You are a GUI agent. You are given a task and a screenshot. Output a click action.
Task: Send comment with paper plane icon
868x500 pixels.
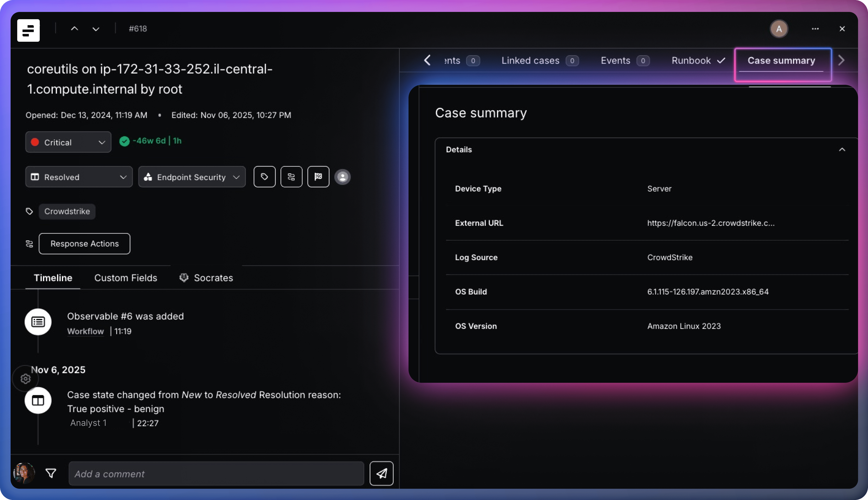(x=381, y=474)
